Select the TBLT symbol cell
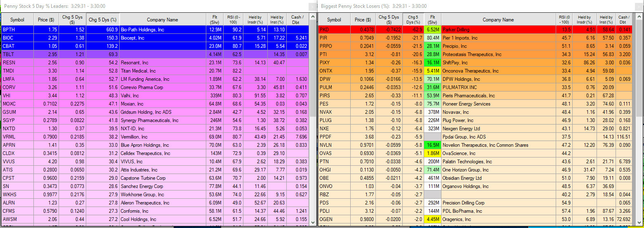The height and width of the screenshot is (228, 644). pos(17,54)
